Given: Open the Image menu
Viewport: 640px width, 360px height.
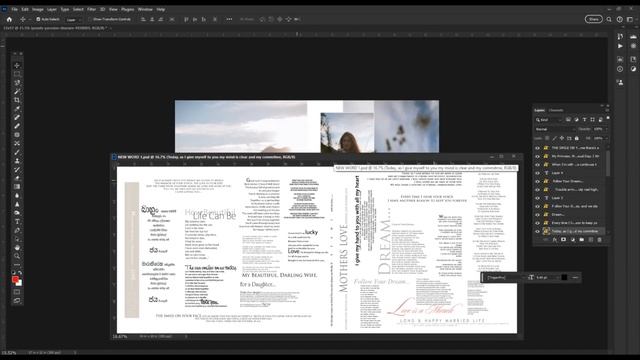Looking at the screenshot, I should pyautogui.click(x=38, y=9).
